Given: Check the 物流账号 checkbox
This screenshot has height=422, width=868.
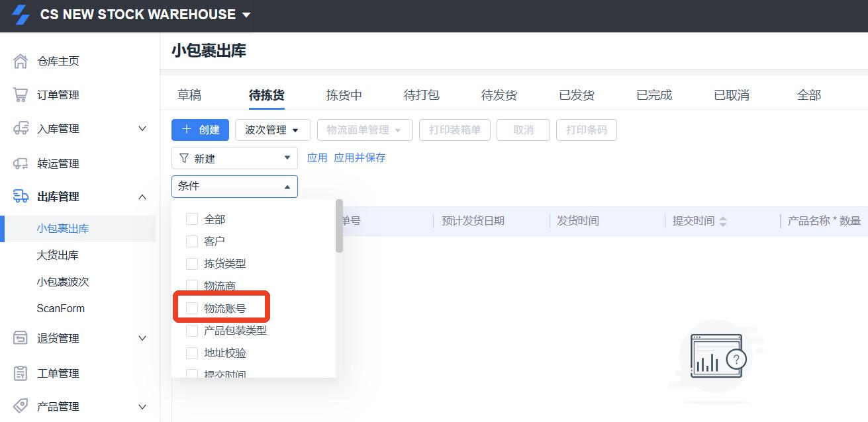Looking at the screenshot, I should pos(192,308).
